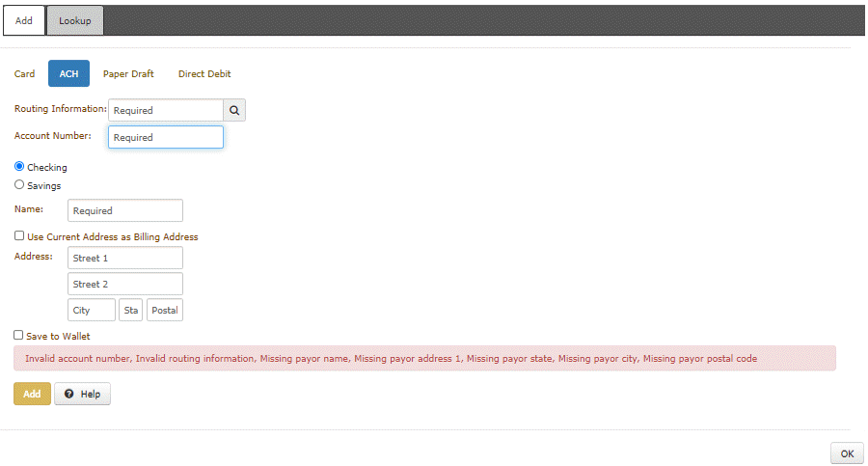
Task: Open the Add tab
Action: point(24,20)
